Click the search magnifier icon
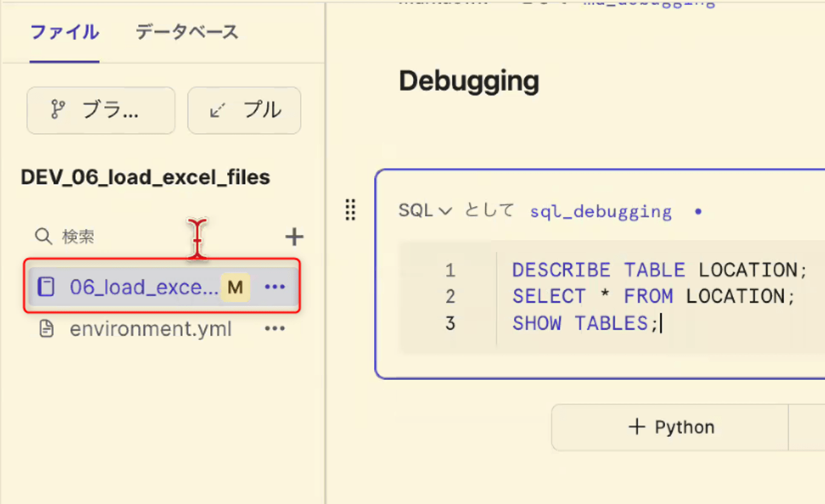Viewport: 825px width, 504px height. 44,237
